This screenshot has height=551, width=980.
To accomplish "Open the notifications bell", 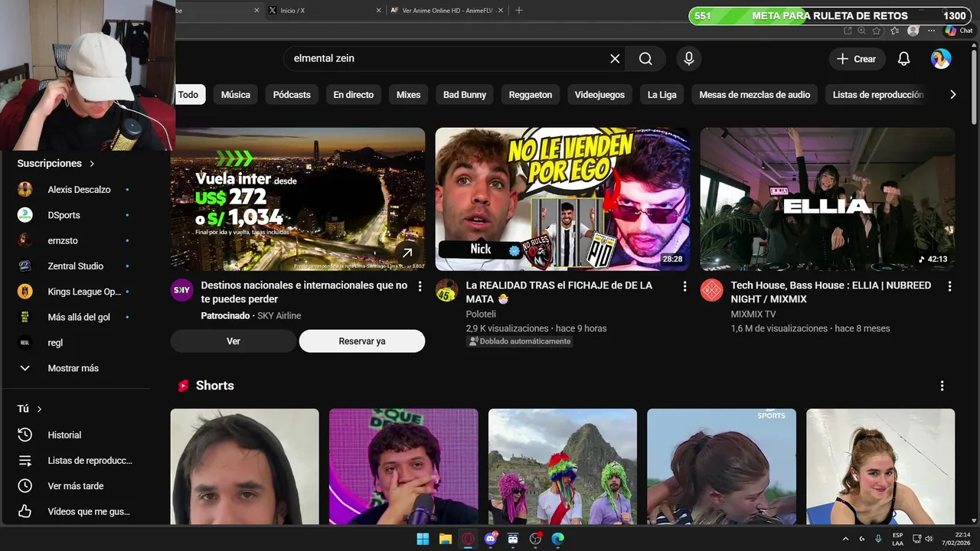I will pyautogui.click(x=904, y=59).
